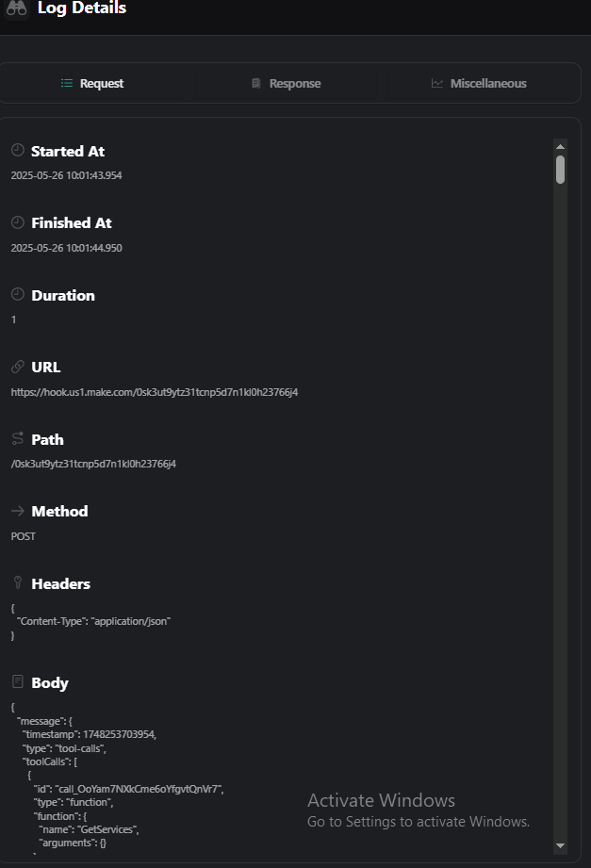The image size is (591, 868).
Task: Click the Path value text
Action: [x=93, y=464]
